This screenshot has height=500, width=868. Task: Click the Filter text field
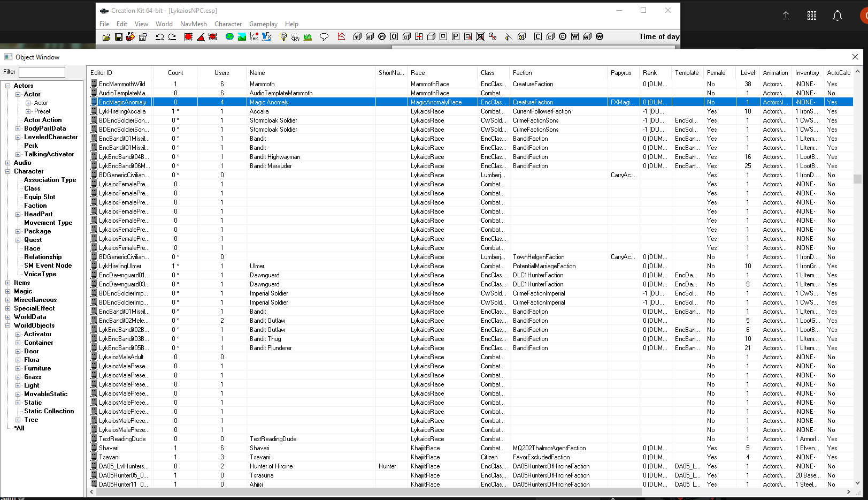42,72
